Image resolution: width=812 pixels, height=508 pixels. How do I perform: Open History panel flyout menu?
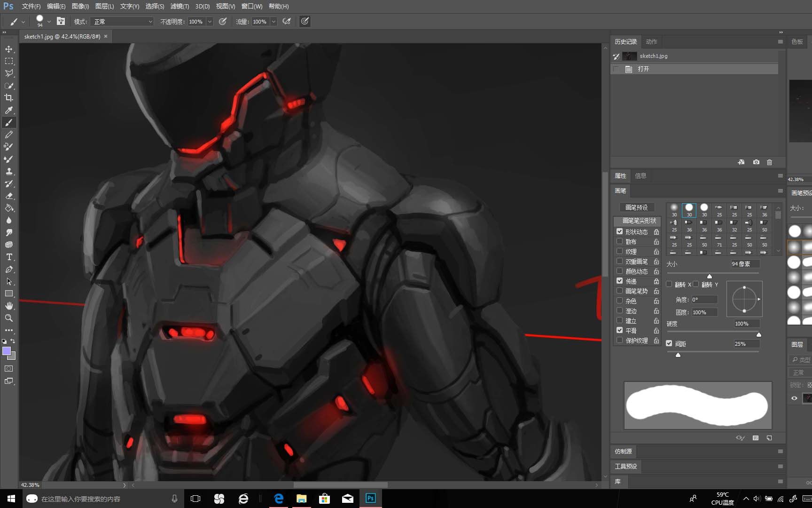coord(780,42)
